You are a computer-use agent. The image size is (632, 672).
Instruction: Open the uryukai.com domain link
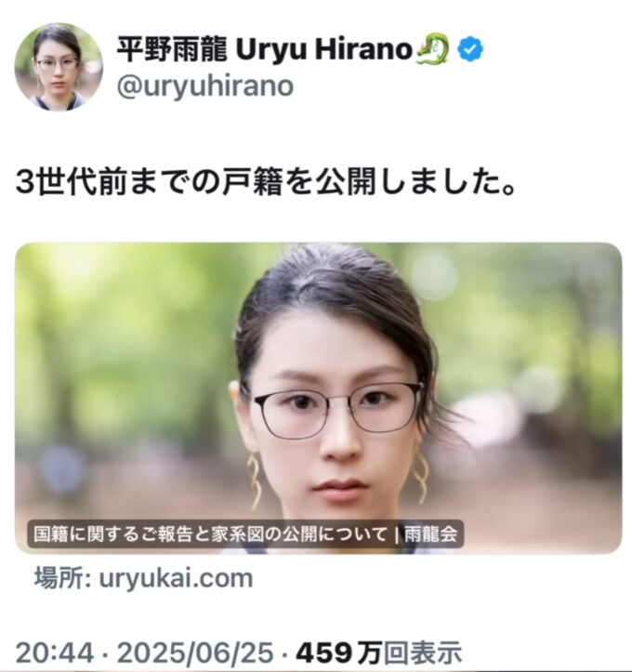click(x=176, y=578)
